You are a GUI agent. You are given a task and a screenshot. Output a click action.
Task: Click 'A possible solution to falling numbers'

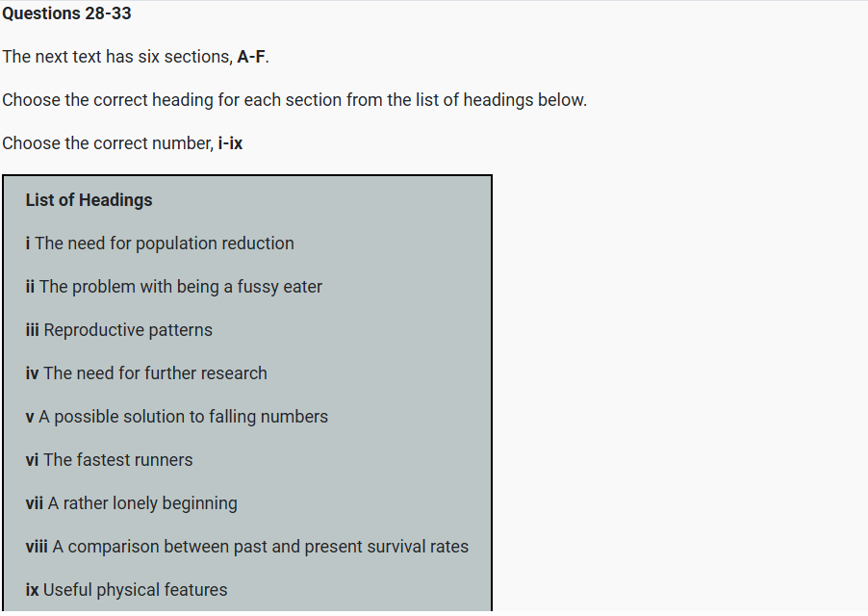point(183,417)
